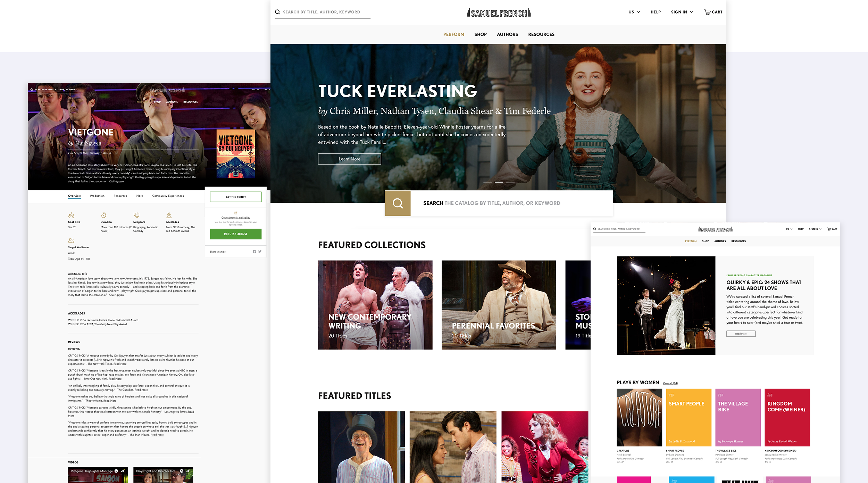The width and height of the screenshot is (868, 483).
Task: Click the Qui Nguyen author link
Action: [x=88, y=143]
